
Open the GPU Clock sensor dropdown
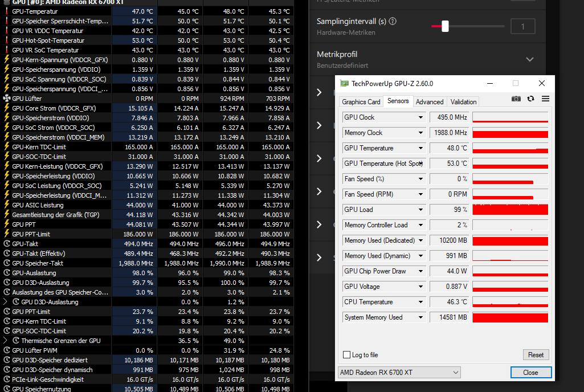(420, 117)
